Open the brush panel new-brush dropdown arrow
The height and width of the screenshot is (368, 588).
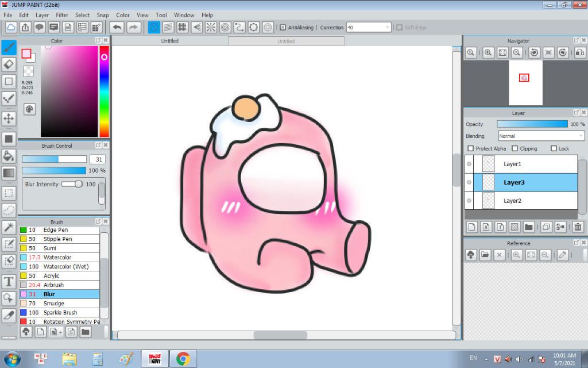pyautogui.click(x=60, y=332)
